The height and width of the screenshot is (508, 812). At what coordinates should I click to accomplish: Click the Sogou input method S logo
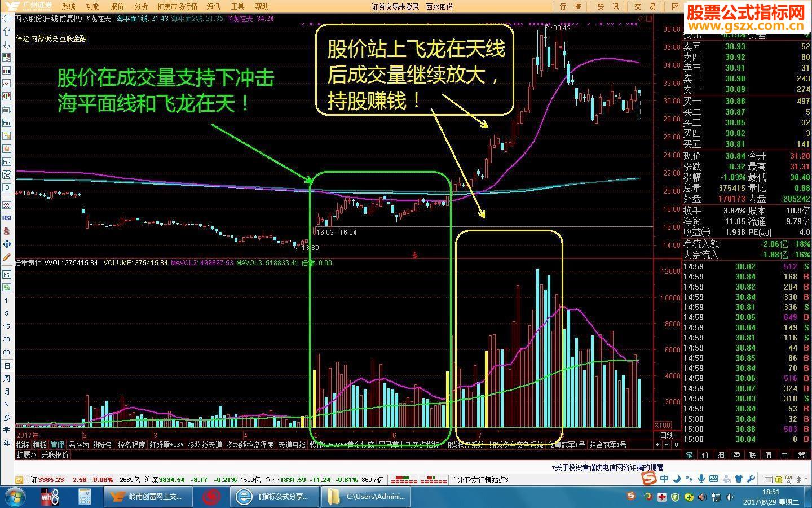[x=649, y=479]
